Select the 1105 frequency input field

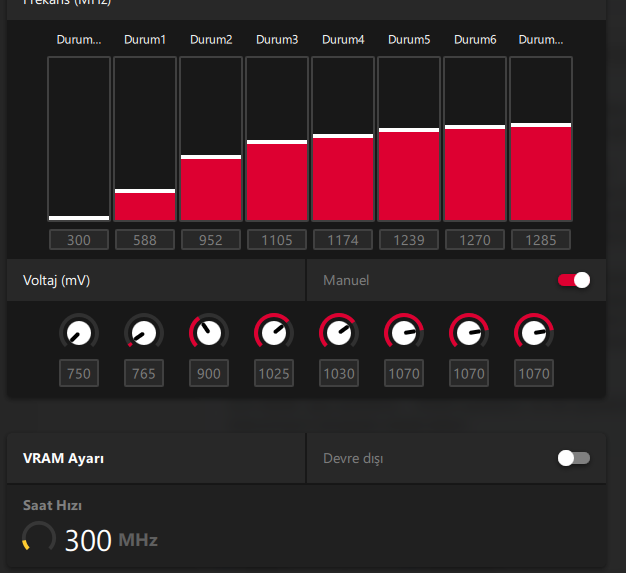pos(277,240)
